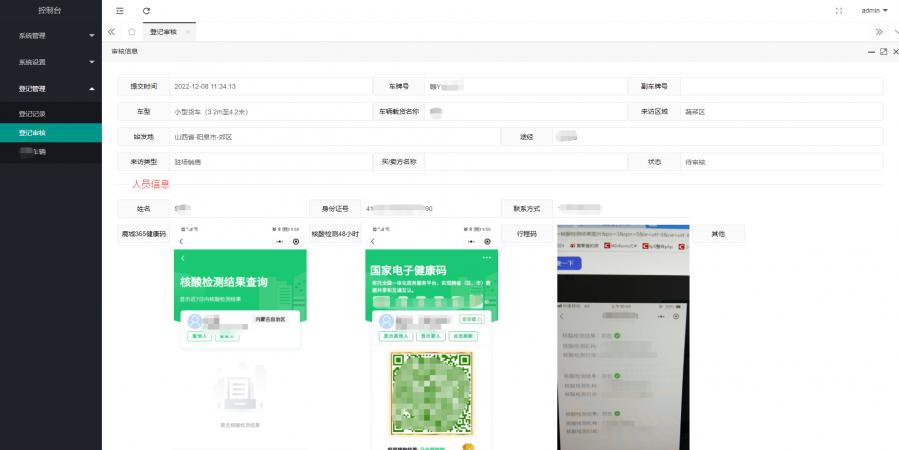Select 登记审核 in the sidebar
The height and width of the screenshot is (450, 899).
click(32, 132)
